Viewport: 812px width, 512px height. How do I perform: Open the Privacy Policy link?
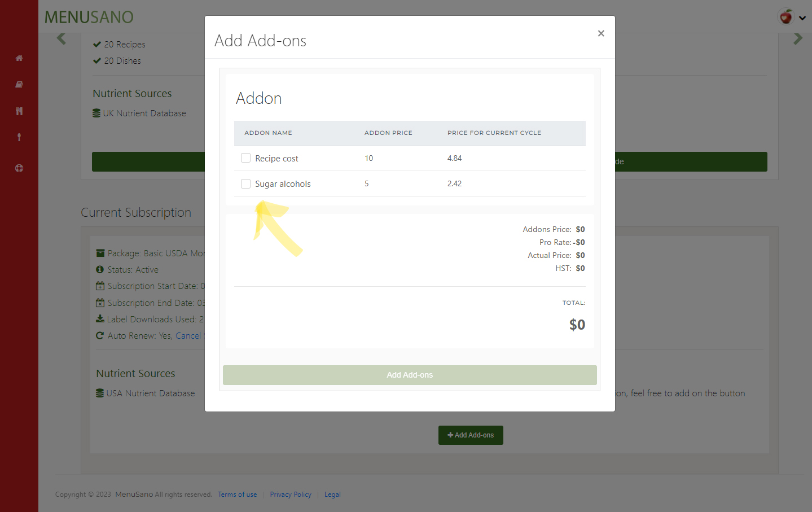tap(291, 495)
